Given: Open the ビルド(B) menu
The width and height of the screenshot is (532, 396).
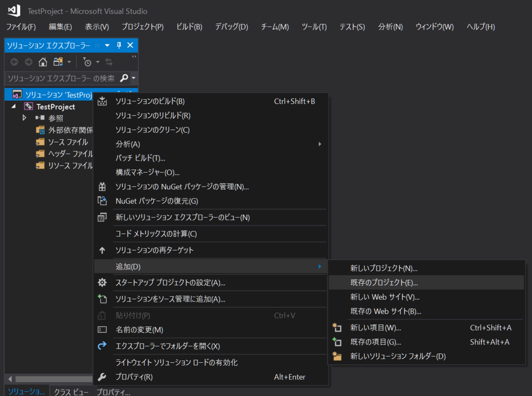Looking at the screenshot, I should [x=189, y=27].
